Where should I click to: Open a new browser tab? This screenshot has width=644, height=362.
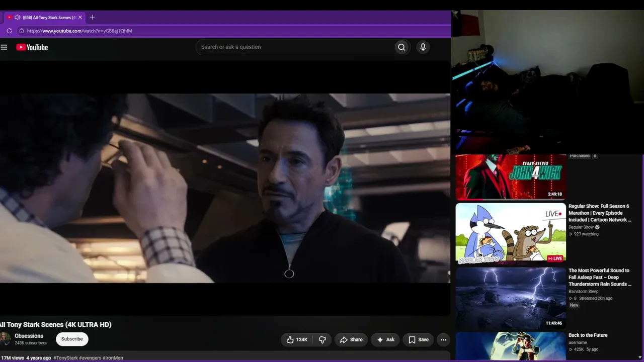(92, 17)
